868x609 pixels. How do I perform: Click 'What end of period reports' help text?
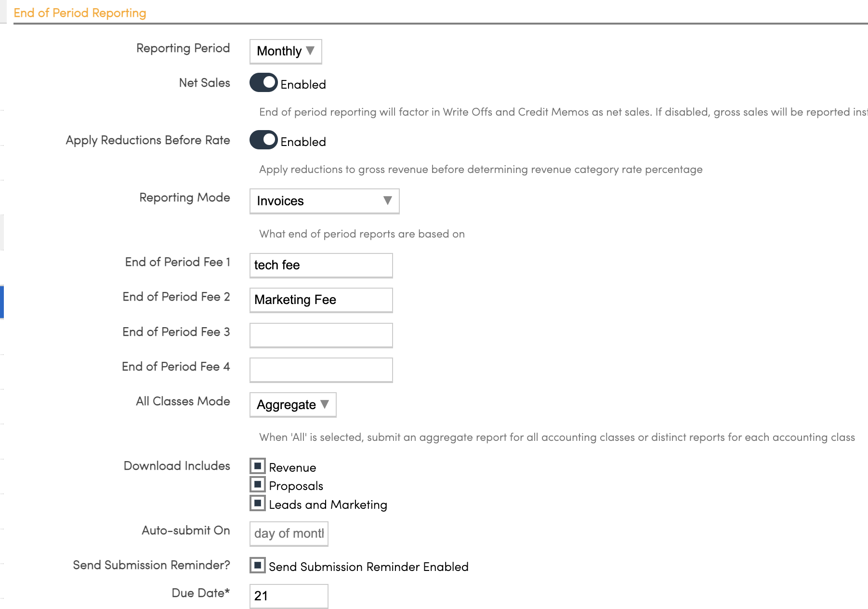coord(362,234)
